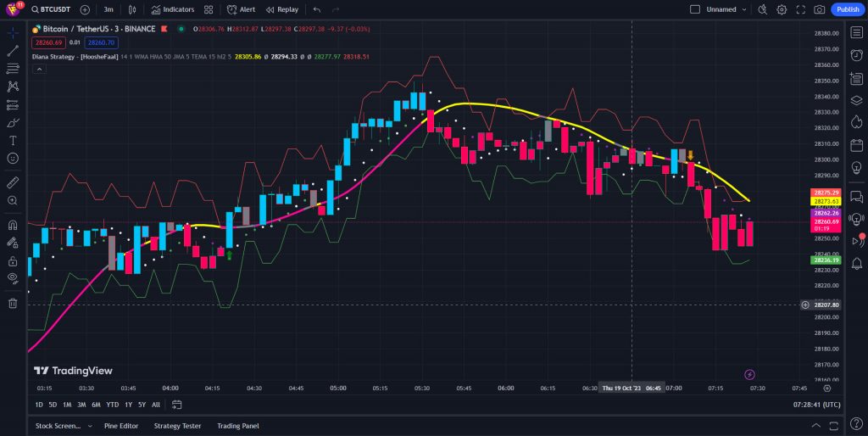The height and width of the screenshot is (436, 868).
Task: Create a new Alert
Action: 242,9
